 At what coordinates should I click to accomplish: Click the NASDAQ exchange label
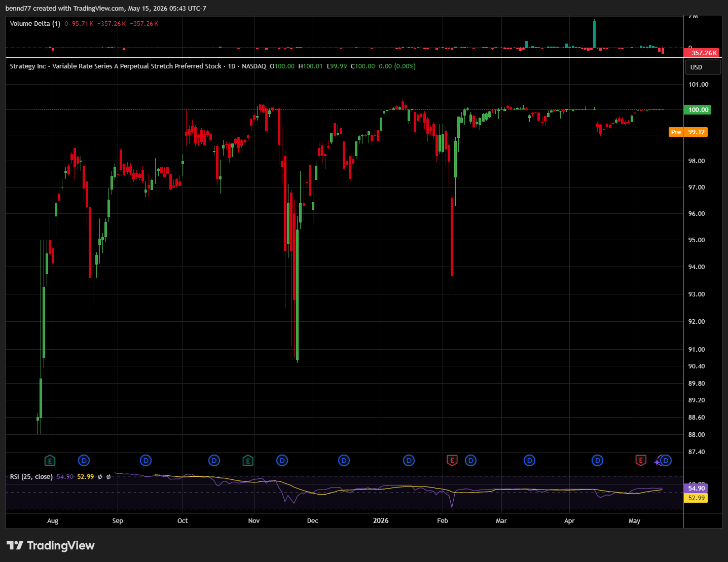point(254,66)
